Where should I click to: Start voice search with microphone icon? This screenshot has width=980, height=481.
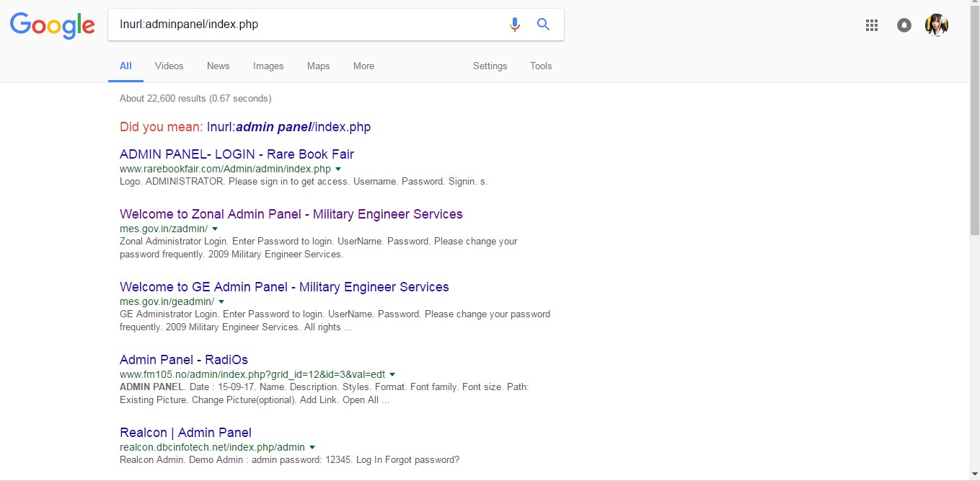(x=514, y=25)
